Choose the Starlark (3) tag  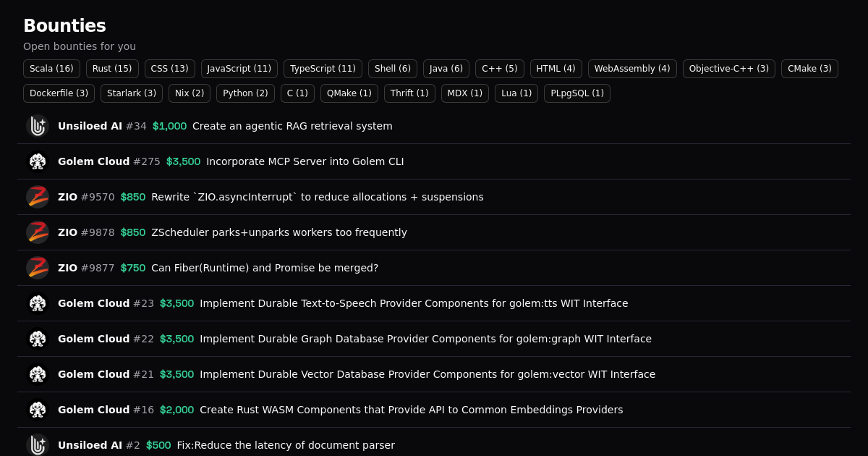tap(132, 93)
